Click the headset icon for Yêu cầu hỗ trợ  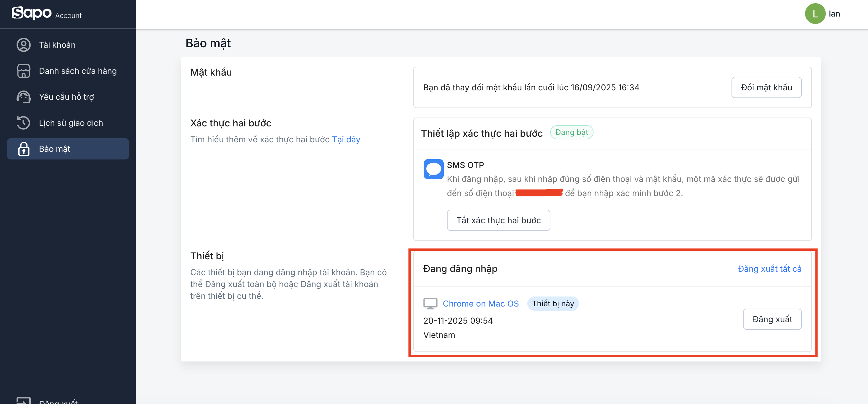[x=24, y=97]
